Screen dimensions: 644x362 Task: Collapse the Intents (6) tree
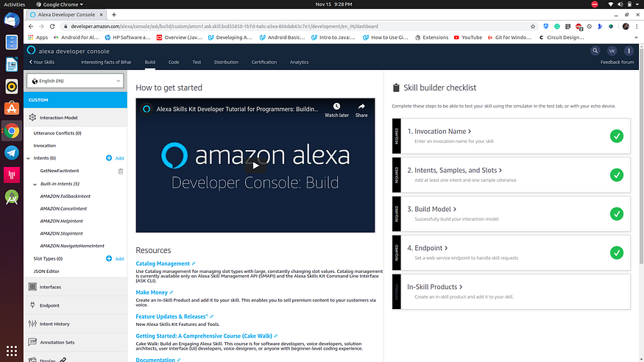tap(29, 158)
